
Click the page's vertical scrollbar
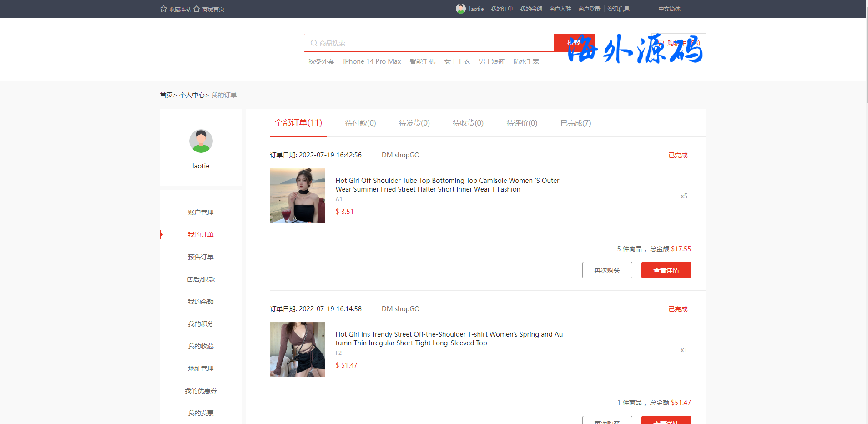pyautogui.click(x=866, y=55)
